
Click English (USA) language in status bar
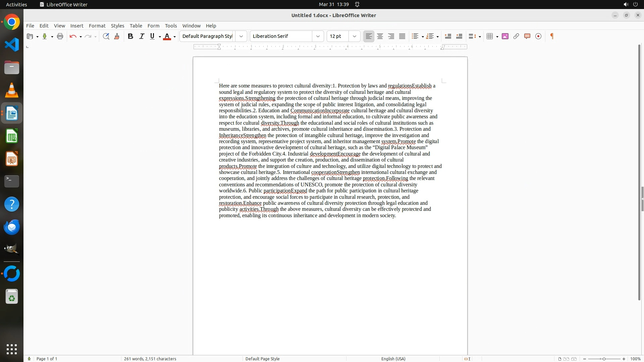(393, 359)
